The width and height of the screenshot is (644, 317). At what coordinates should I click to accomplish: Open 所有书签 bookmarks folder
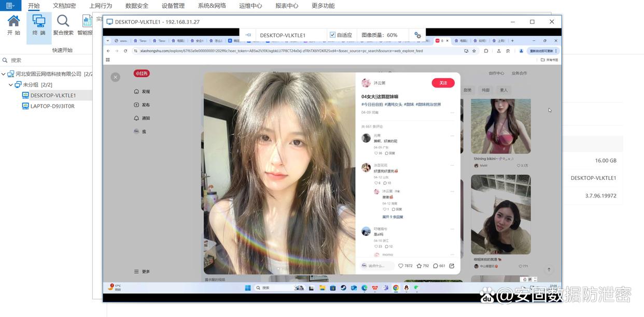(550, 60)
